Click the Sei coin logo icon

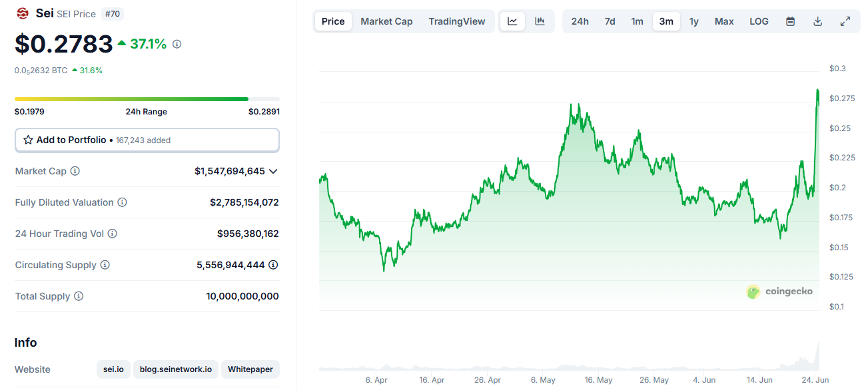point(23,13)
